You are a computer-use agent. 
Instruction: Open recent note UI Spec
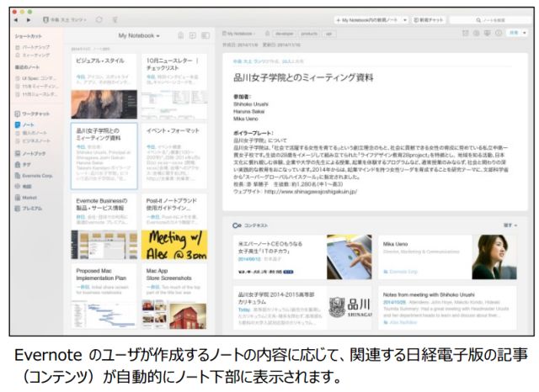click(x=36, y=78)
